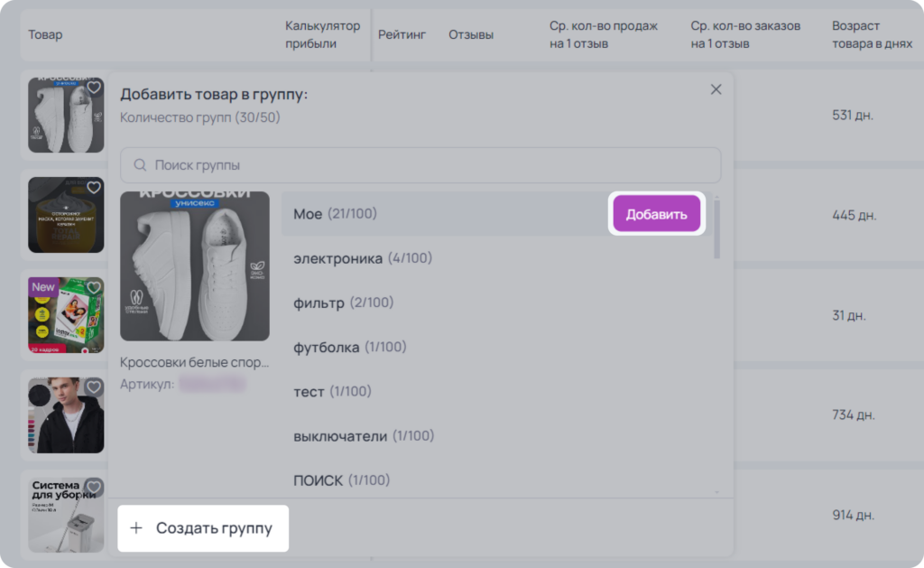Favorite the cleaning system product via its heart icon
This screenshot has height=568, width=924.
pos(94,488)
